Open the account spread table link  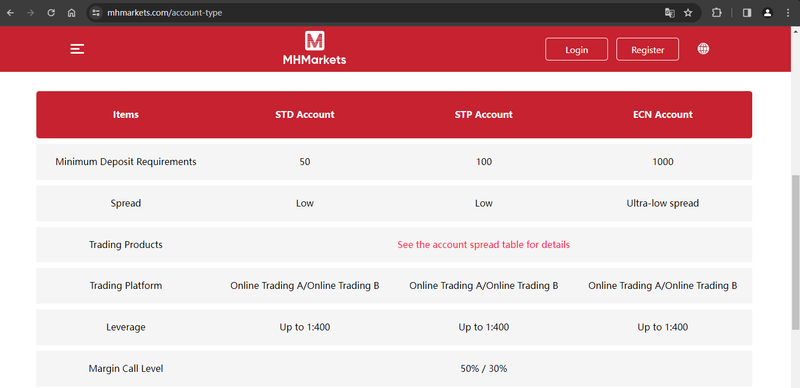(x=483, y=245)
